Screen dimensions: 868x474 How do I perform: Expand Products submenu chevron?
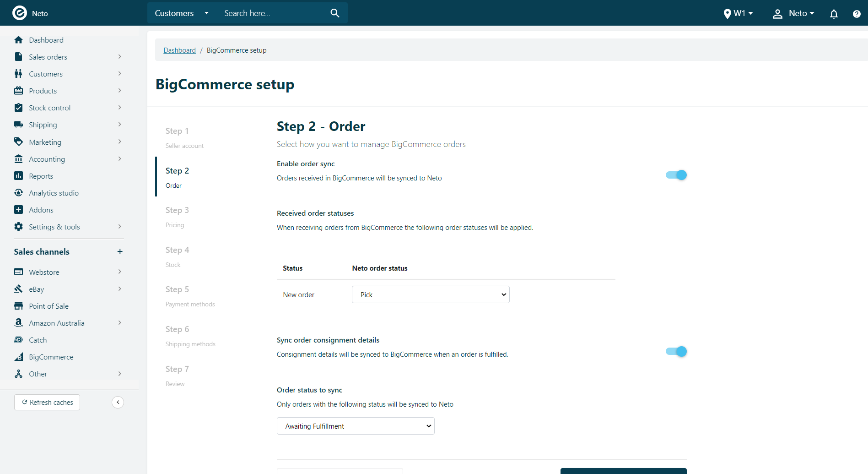click(x=120, y=91)
